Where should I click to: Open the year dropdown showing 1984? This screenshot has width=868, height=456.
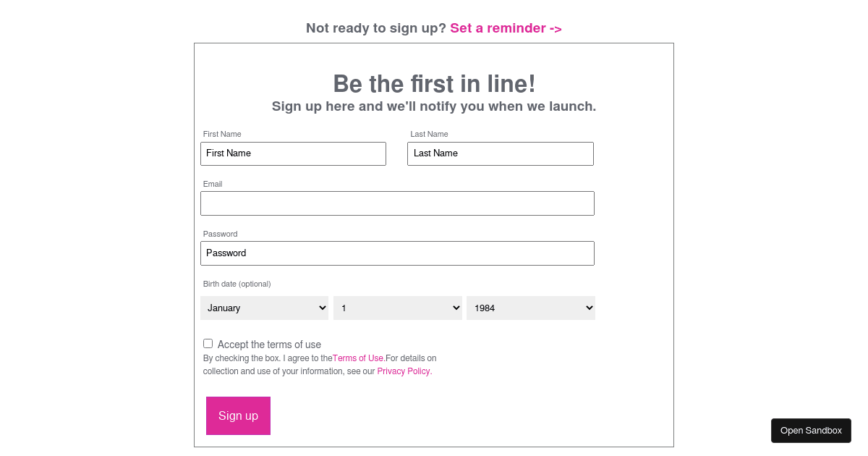tap(530, 308)
